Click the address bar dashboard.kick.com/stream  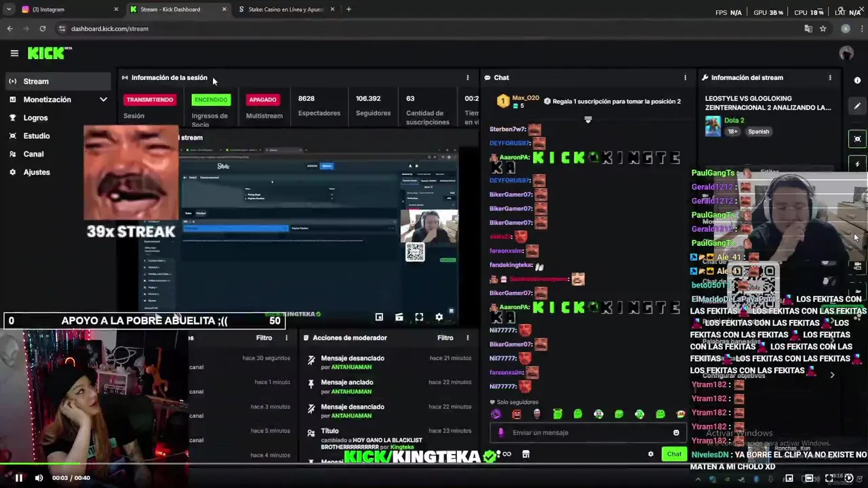coord(109,28)
